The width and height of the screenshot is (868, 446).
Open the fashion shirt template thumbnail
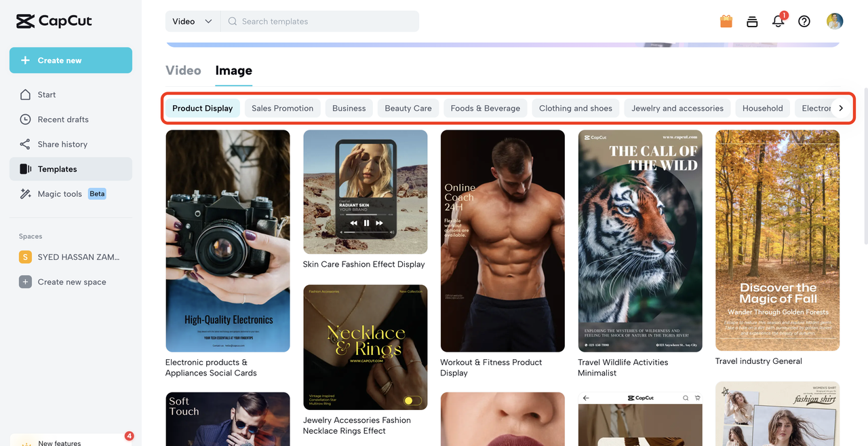click(x=778, y=414)
